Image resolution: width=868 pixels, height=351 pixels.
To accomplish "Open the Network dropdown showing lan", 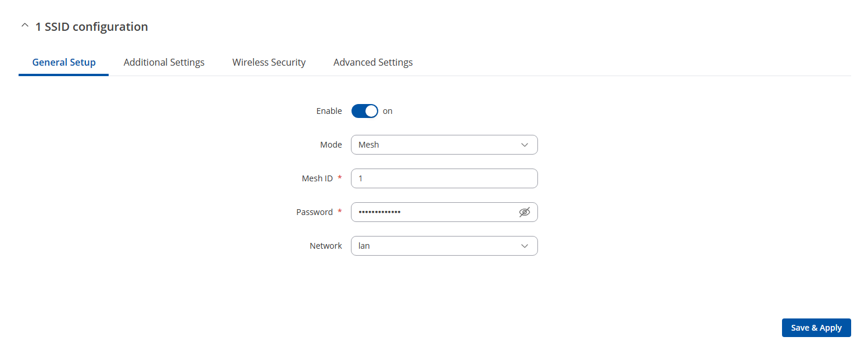I will (444, 246).
